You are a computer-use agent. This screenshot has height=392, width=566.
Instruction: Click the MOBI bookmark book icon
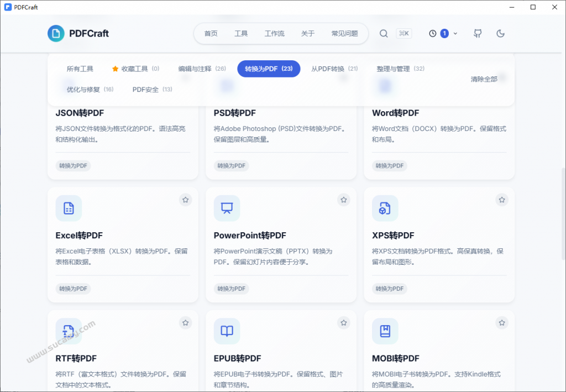[x=385, y=331]
